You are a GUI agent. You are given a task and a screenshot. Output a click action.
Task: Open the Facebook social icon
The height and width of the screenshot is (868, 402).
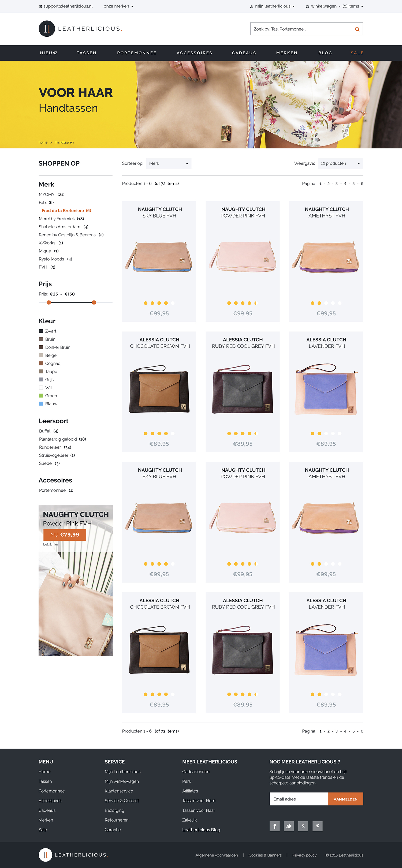pos(274,826)
